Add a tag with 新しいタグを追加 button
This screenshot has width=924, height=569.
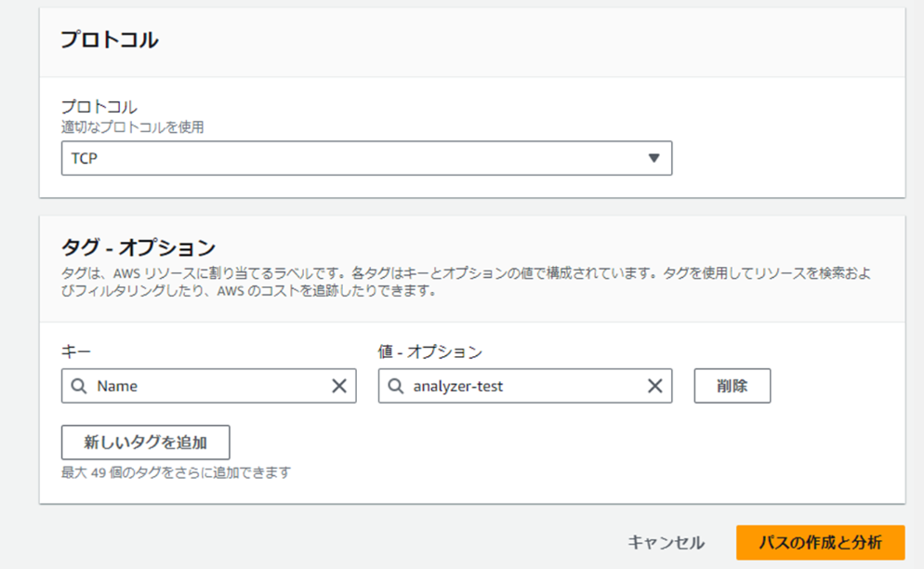pyautogui.click(x=146, y=443)
